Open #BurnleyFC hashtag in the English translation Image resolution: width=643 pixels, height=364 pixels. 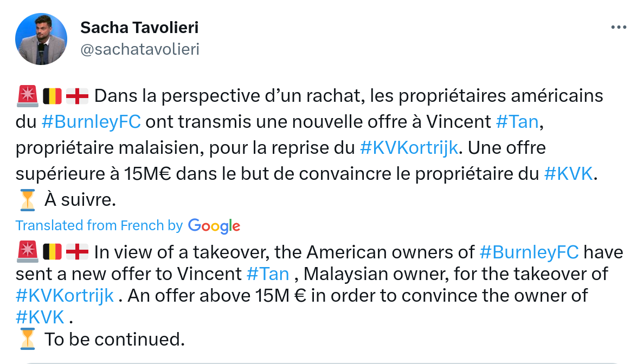coord(529,252)
